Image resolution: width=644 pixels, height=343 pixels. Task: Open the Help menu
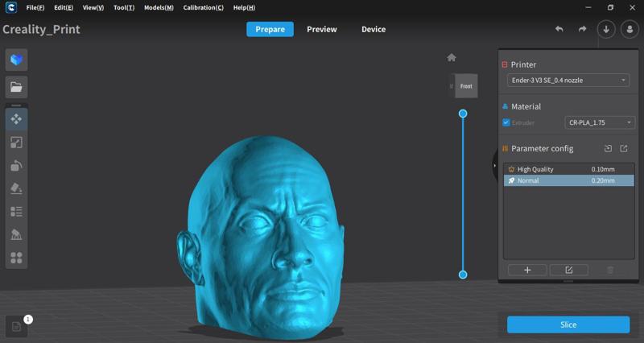[x=244, y=7]
